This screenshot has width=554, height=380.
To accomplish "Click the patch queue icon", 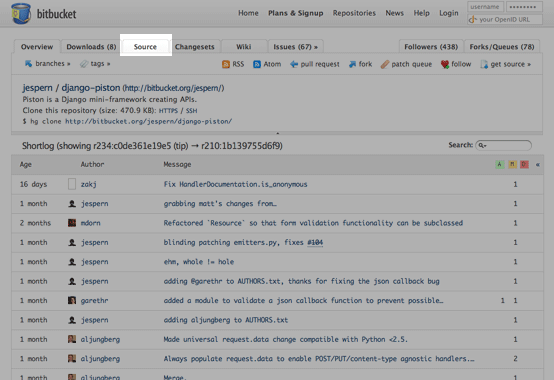I will pos(384,64).
